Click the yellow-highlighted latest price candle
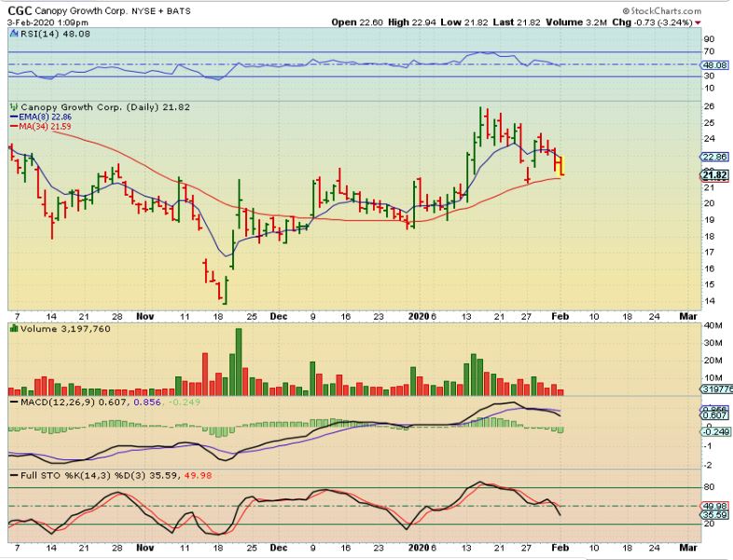Viewport: 733px width, 560px height. pyautogui.click(x=560, y=166)
